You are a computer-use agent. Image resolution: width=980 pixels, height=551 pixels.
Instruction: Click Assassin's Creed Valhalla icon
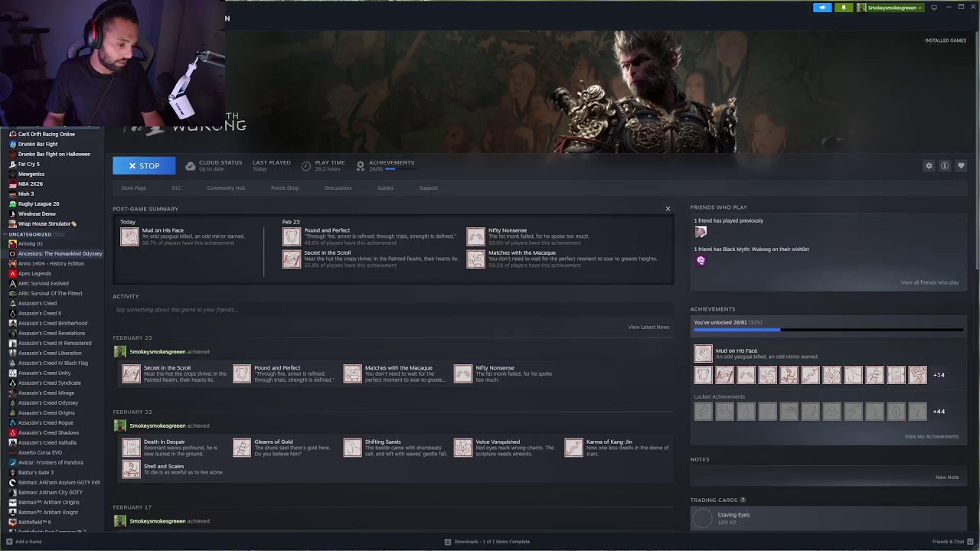coord(12,442)
